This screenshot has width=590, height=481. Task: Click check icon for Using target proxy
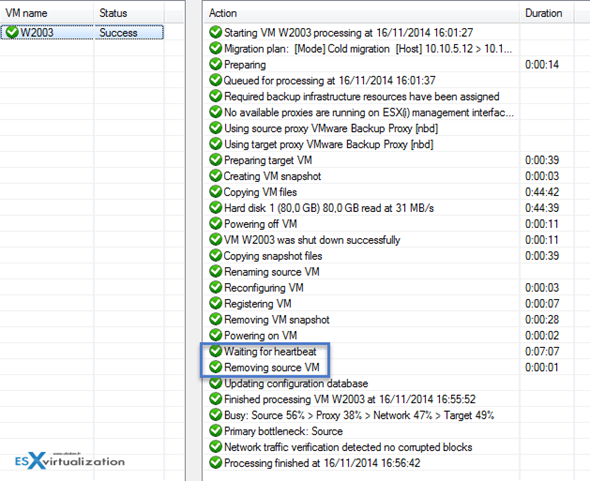pyautogui.click(x=216, y=144)
